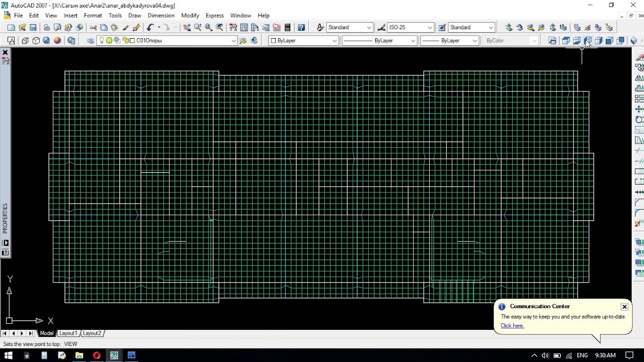The width and height of the screenshot is (644, 362).
Task: Close the Communication Center balloon
Action: click(x=624, y=307)
